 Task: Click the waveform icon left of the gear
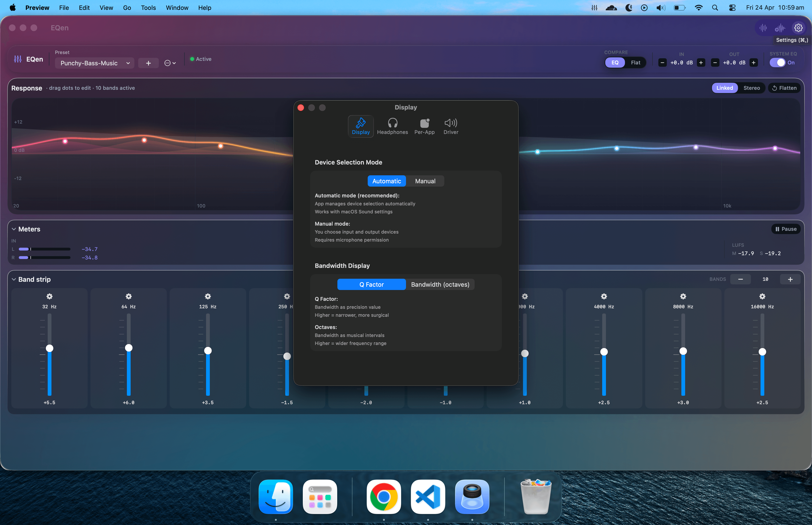pos(780,28)
